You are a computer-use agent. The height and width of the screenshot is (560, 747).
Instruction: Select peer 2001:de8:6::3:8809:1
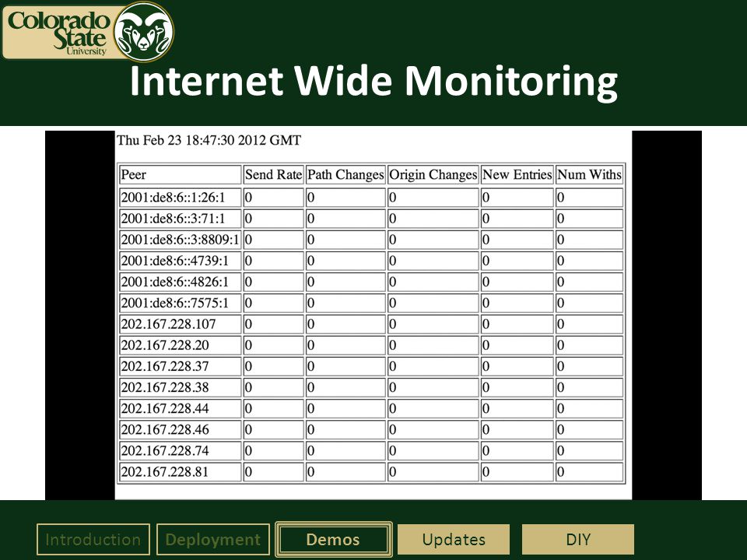click(180, 240)
